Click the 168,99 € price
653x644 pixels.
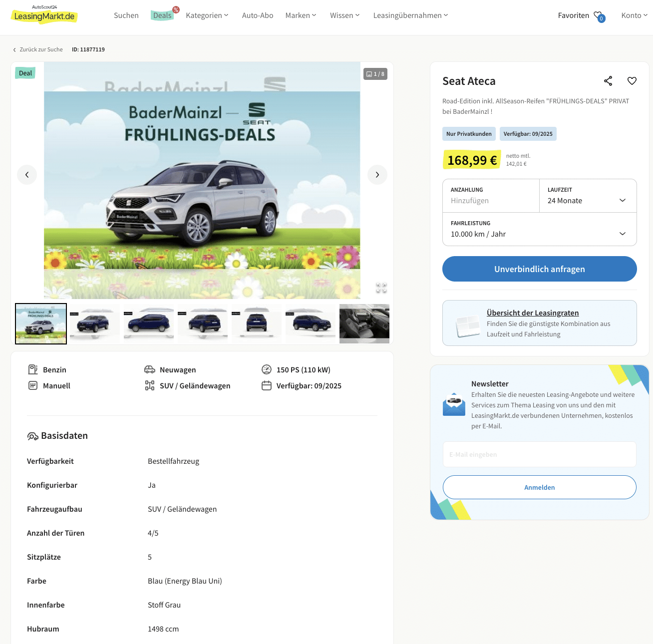click(x=472, y=160)
